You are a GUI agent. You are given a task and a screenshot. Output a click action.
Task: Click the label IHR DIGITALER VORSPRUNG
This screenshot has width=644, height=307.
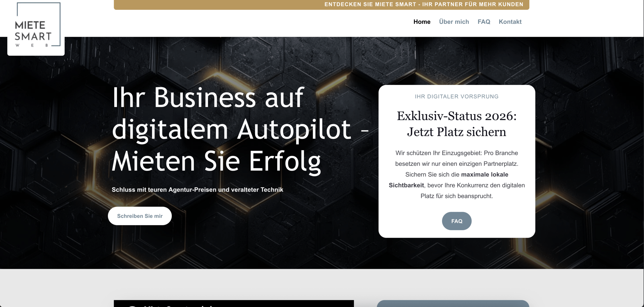coord(457,96)
